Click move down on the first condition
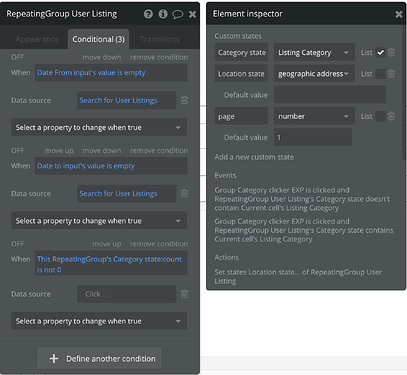Image resolution: width=407 pixels, height=375 pixels. pos(102,57)
